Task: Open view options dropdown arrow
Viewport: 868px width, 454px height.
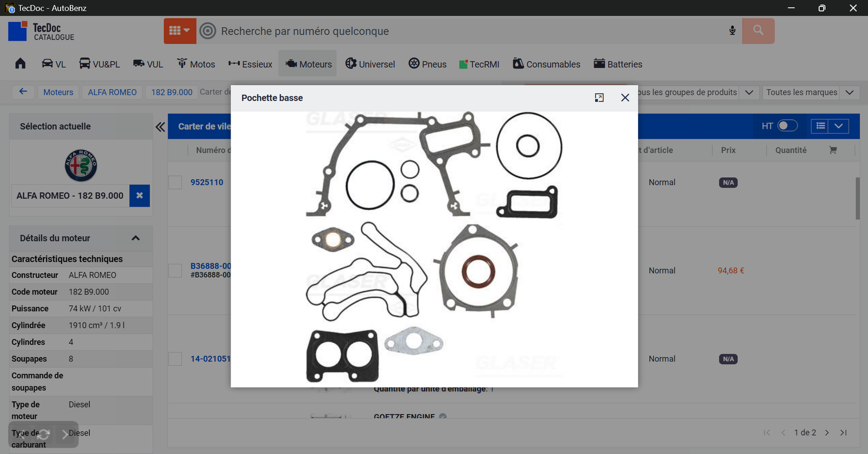Action: (839, 126)
